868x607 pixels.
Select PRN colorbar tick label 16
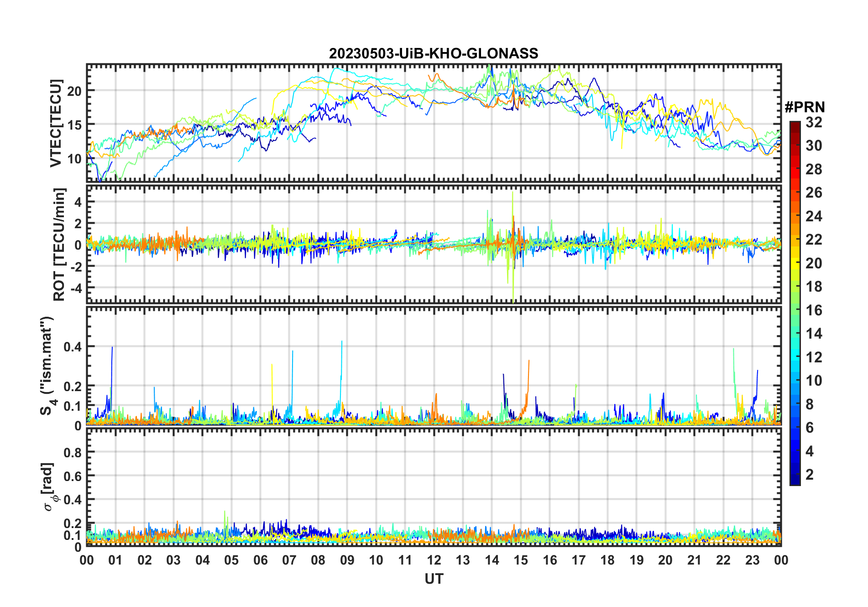814,310
